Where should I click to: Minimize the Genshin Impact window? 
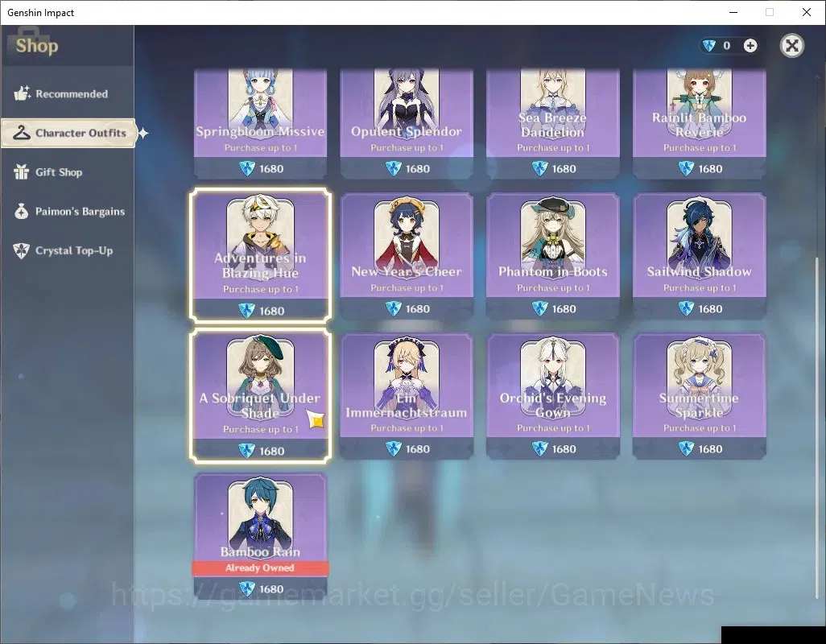coord(733,12)
